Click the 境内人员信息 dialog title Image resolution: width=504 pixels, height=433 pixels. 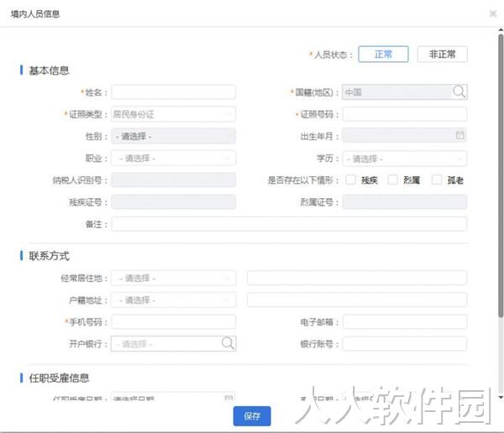coord(35,13)
